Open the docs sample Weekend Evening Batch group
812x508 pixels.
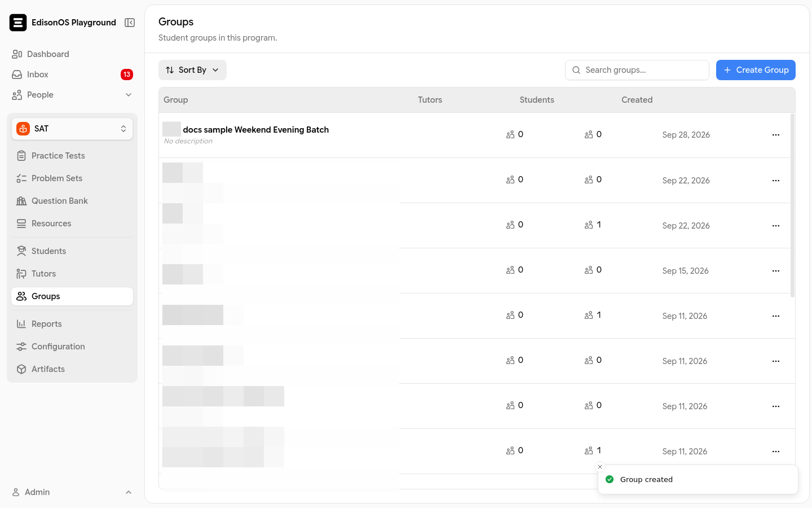(256, 130)
